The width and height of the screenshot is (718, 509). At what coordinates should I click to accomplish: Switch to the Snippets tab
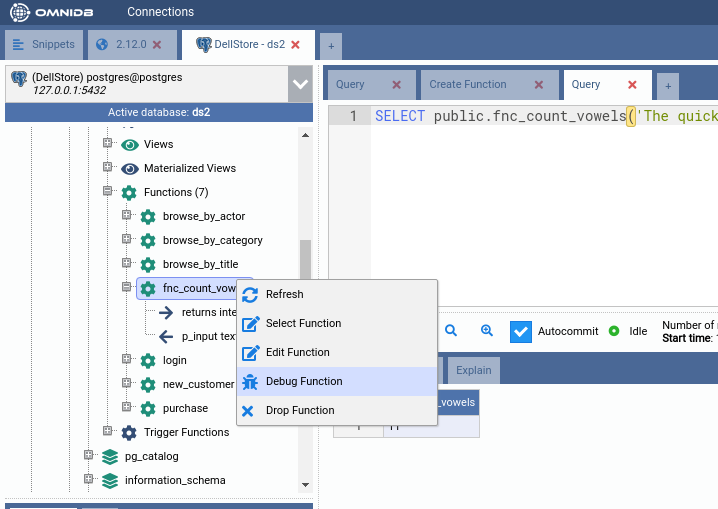pyautogui.click(x=43, y=45)
